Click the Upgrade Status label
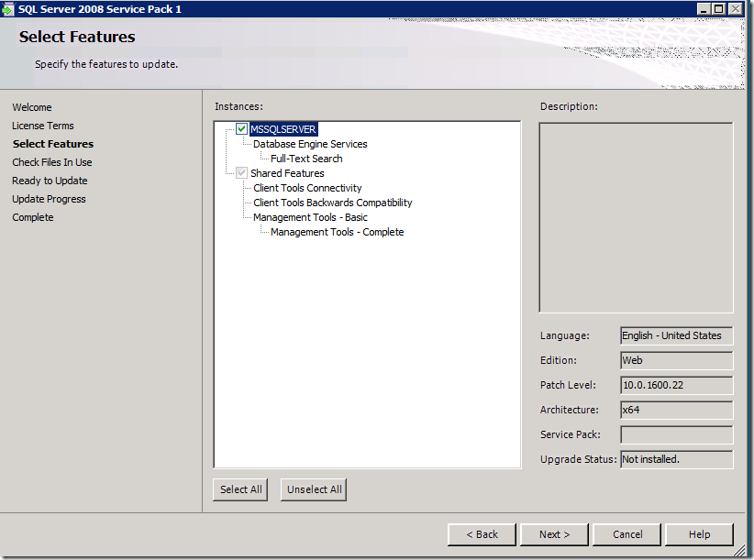754x560 pixels. (578, 459)
